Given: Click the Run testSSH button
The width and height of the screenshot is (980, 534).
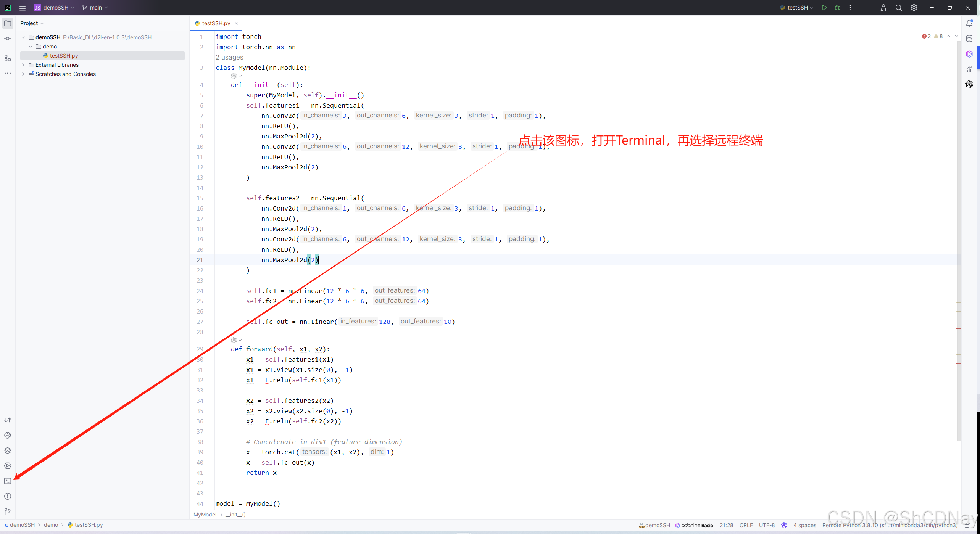Looking at the screenshot, I should 824,8.
